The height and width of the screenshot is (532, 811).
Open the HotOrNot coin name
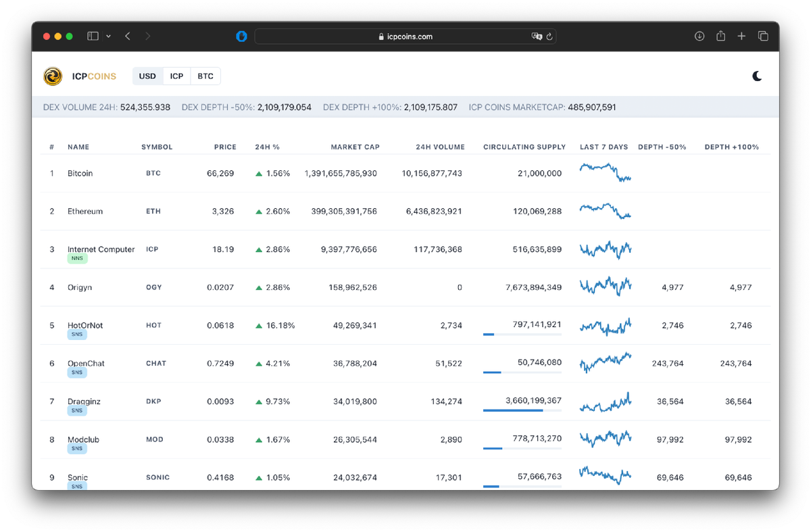(x=85, y=325)
